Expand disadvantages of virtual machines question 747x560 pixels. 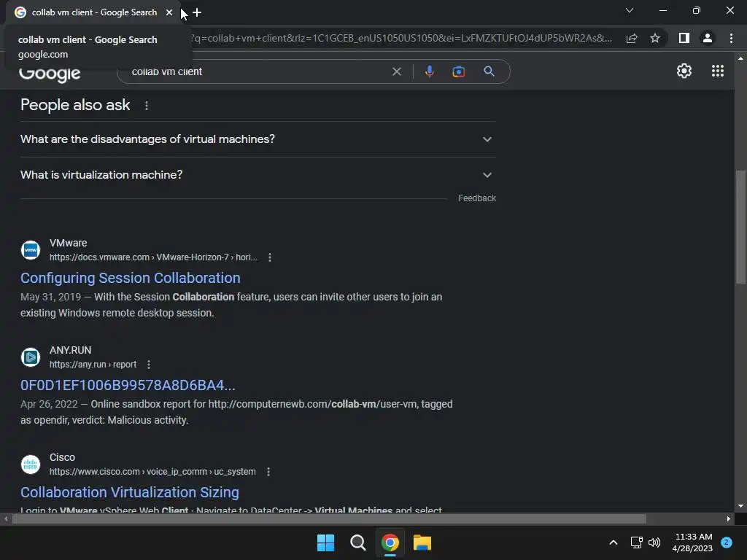(258, 139)
